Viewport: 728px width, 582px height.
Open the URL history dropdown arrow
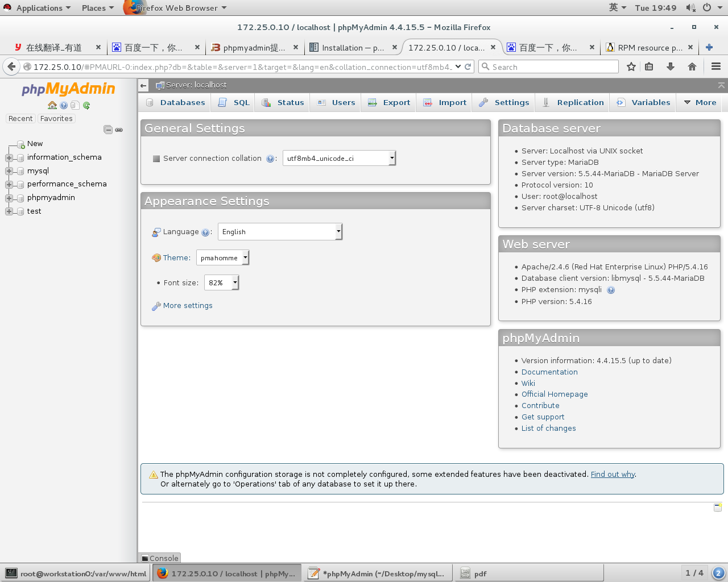(458, 66)
